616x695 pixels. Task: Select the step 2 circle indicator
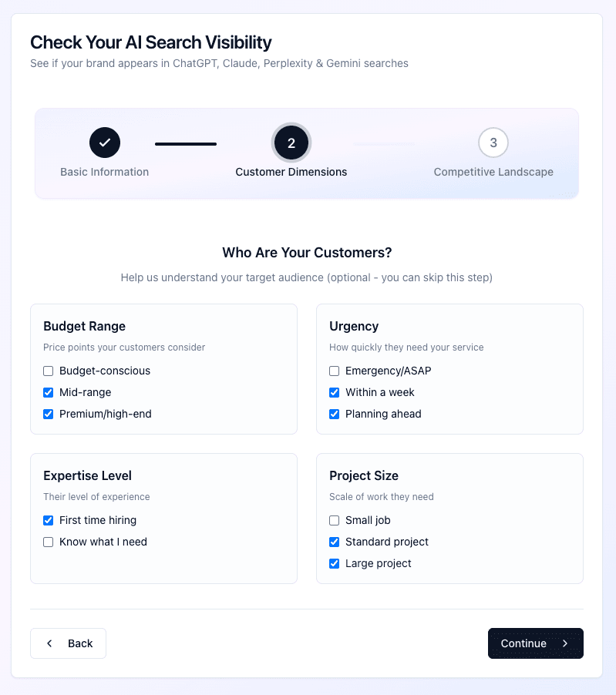[291, 143]
